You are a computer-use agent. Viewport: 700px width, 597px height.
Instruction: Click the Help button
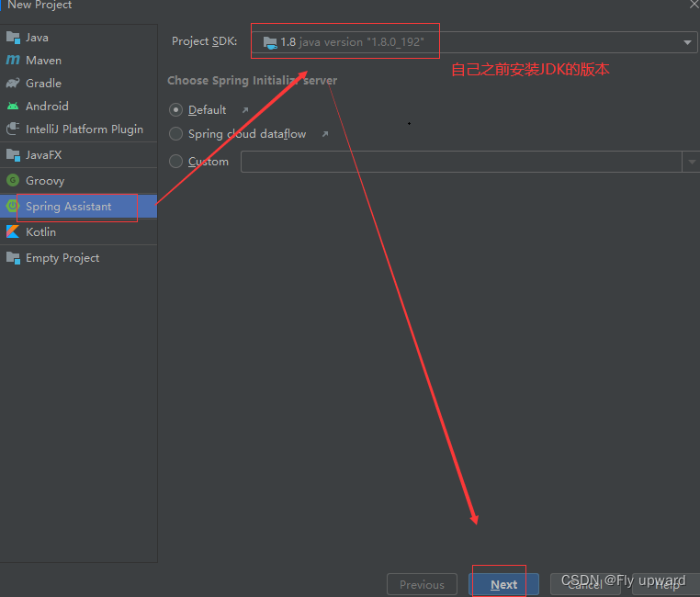(x=667, y=584)
